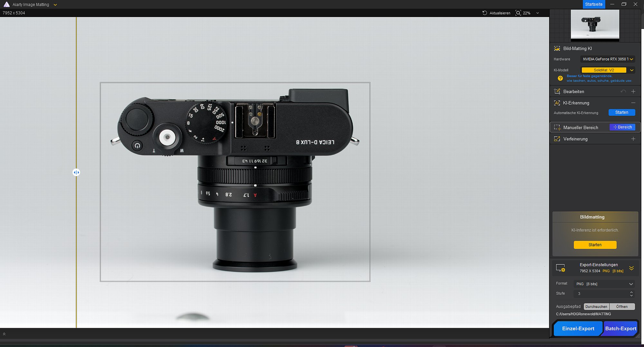Screen dimensions: 644x347
Task: Collapse Export-Einstellungen with the double chevron
Action: pos(631,268)
